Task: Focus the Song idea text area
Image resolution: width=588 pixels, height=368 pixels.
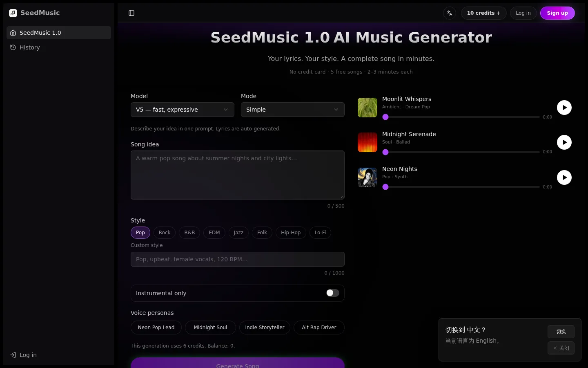Action: pos(238,175)
